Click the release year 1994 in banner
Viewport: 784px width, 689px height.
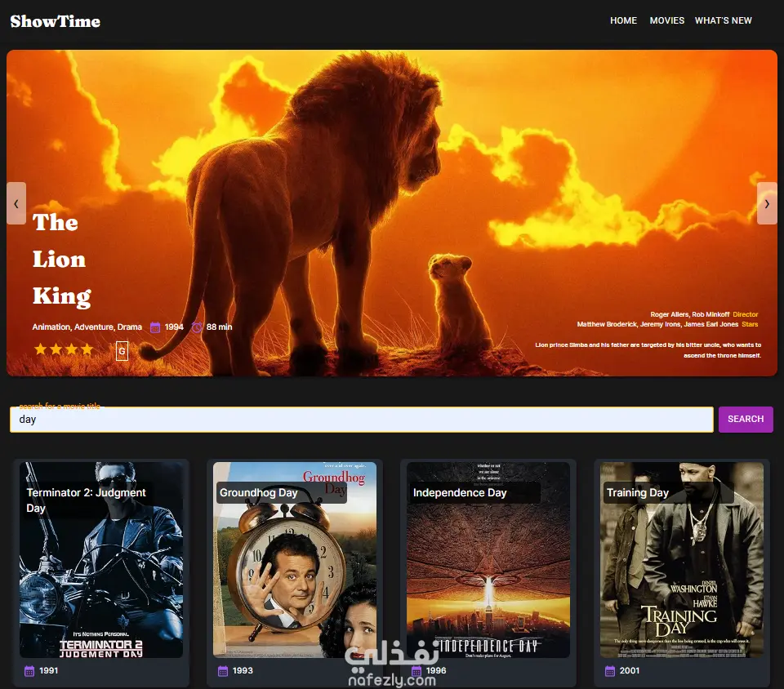174,327
